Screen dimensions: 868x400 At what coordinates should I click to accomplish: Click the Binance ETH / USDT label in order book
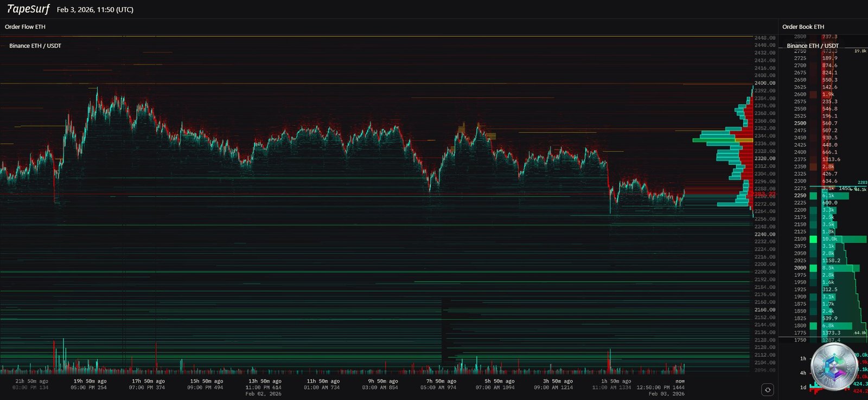(813, 46)
